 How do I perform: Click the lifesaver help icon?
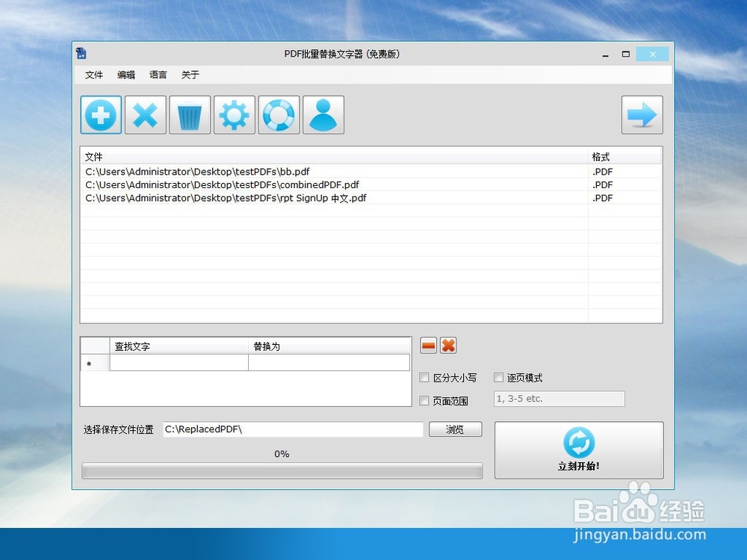(279, 114)
